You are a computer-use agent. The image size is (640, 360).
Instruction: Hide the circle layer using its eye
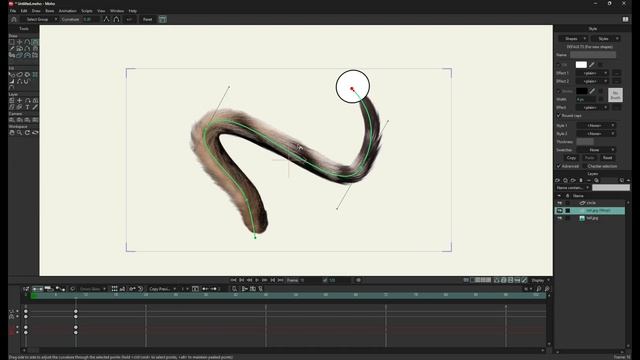point(560,203)
